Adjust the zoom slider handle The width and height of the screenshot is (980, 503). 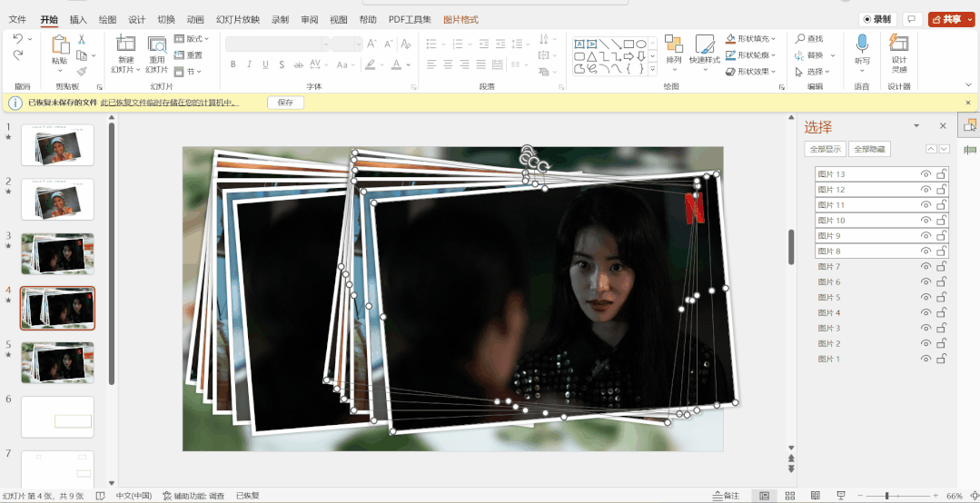(886, 496)
